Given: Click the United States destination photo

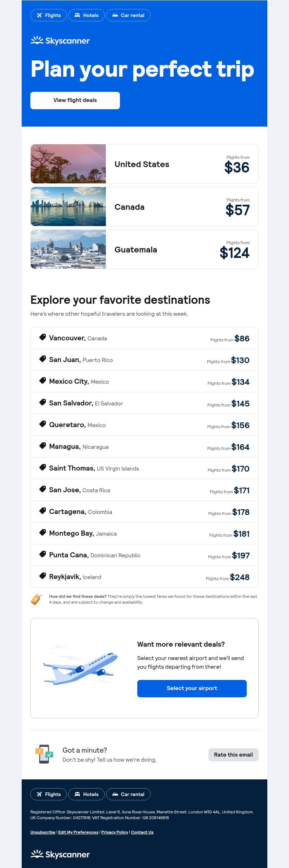Looking at the screenshot, I should tap(68, 164).
